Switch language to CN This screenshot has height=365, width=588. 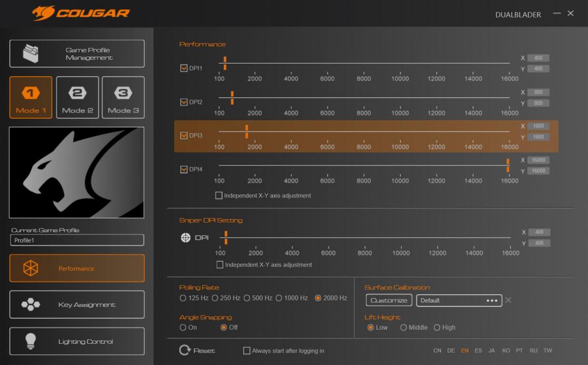[x=437, y=351]
